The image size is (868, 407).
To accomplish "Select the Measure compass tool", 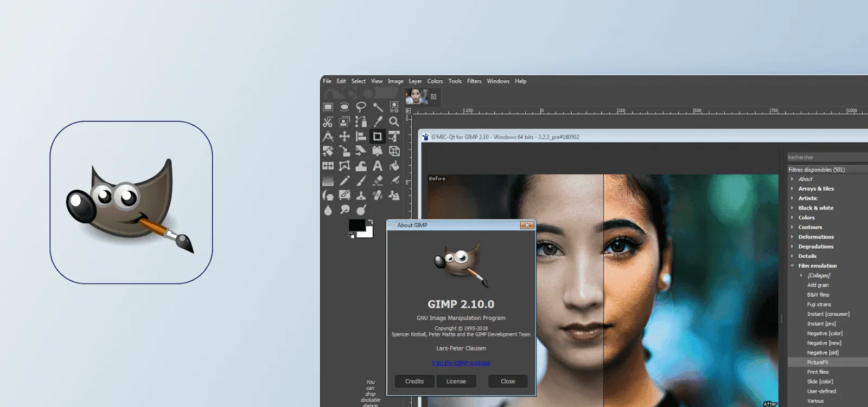I will tap(328, 136).
